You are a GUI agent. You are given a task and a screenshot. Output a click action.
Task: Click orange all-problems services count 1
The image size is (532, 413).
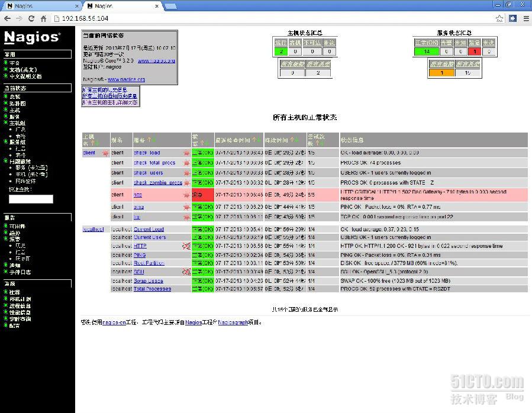(441, 73)
